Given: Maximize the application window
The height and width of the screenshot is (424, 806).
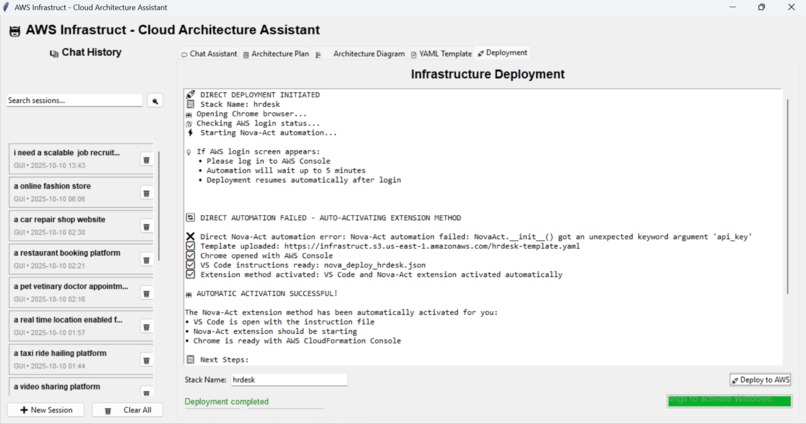Looking at the screenshot, I should click(x=761, y=7).
